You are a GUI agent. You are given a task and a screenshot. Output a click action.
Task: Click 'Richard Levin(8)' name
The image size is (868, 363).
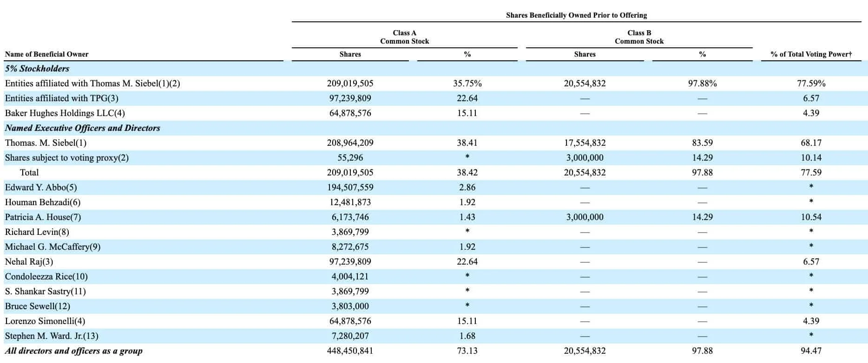[x=37, y=232]
